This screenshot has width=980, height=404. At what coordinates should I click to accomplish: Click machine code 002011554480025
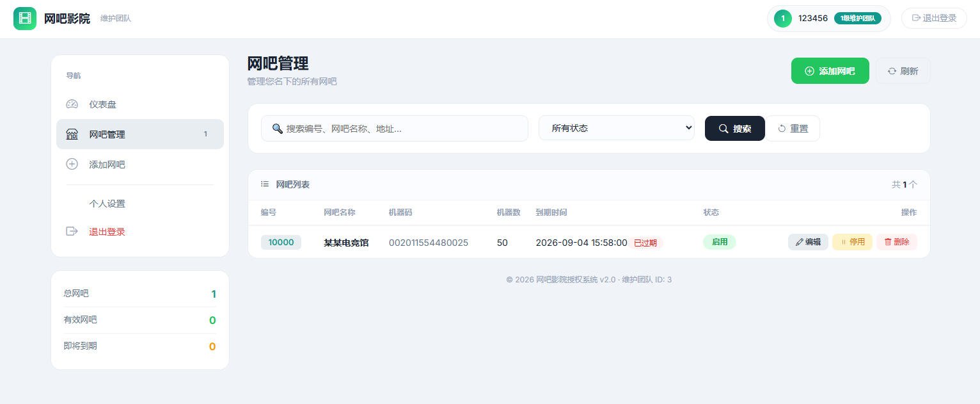tap(429, 243)
